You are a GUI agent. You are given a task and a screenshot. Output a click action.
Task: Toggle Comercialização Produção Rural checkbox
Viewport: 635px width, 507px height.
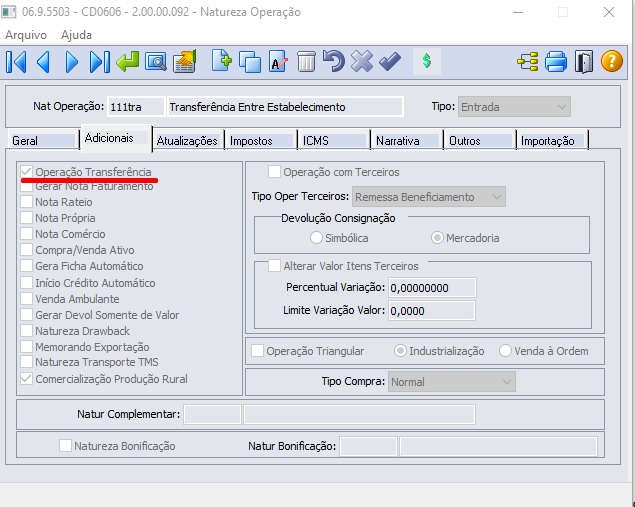click(x=26, y=379)
